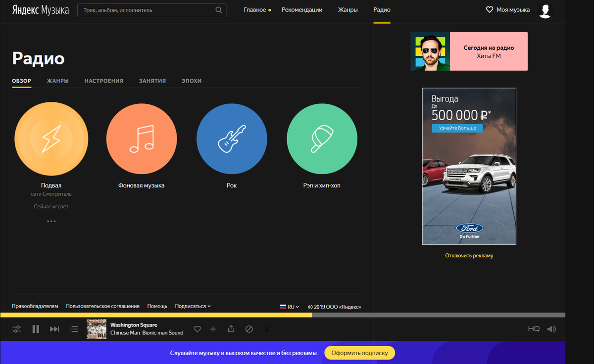The image size is (594, 364).
Task: Like Washington Square with the heart icon
Action: pyautogui.click(x=197, y=329)
